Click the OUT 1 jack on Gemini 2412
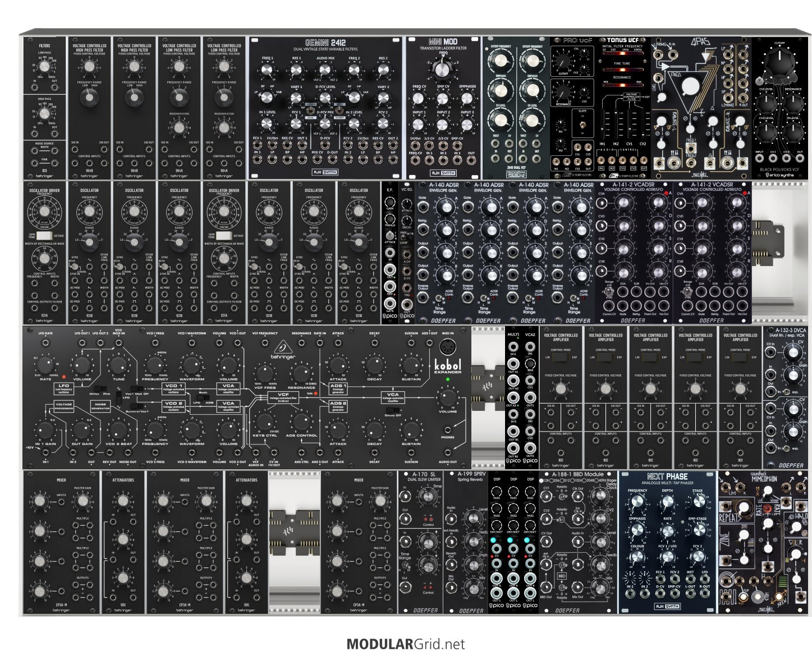Viewport: 812px width, 656px height. pos(302,145)
